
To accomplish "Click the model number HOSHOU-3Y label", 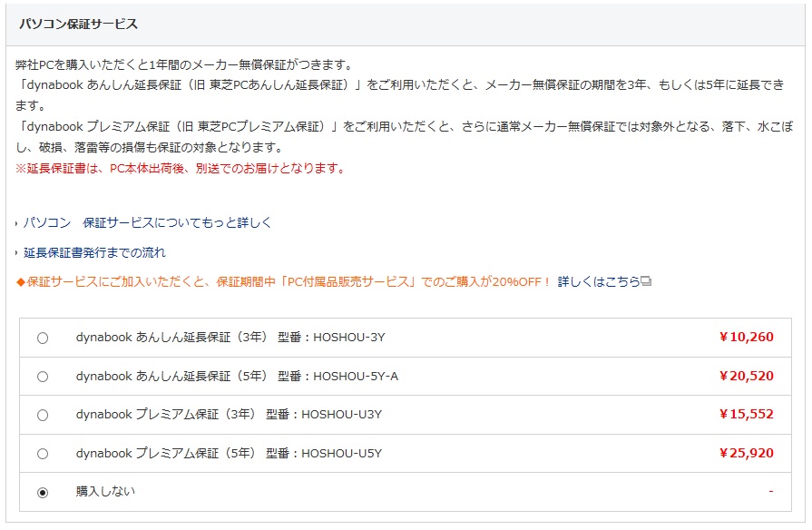I will click(x=349, y=338).
